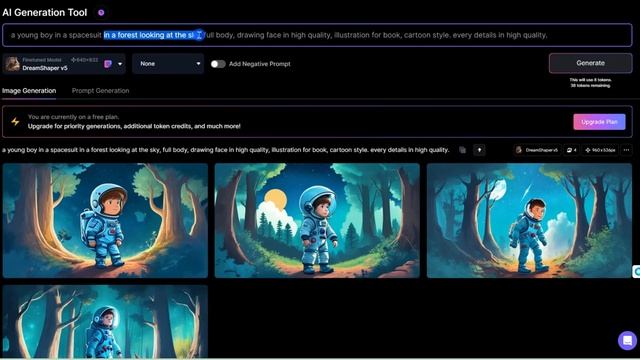This screenshot has height=360, width=640.
Task: Open the chat support bubble icon
Action: click(x=627, y=340)
